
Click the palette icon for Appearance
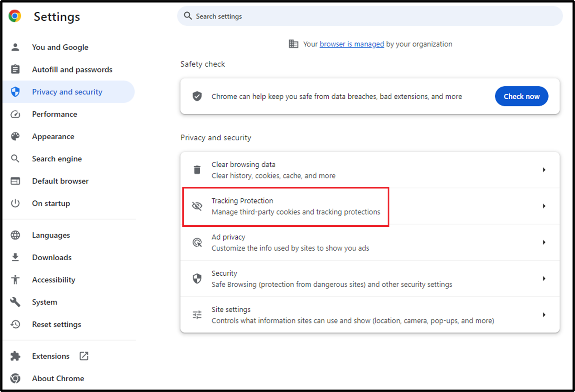coord(15,136)
